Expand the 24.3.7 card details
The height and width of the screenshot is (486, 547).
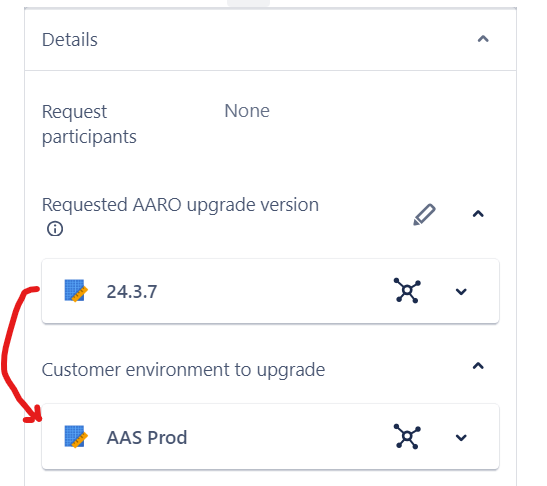coord(461,291)
